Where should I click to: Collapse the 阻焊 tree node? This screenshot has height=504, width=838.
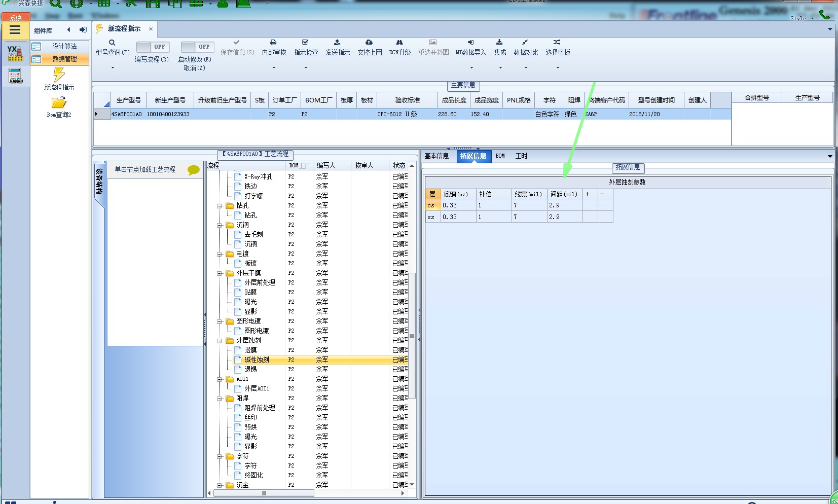[220, 399]
